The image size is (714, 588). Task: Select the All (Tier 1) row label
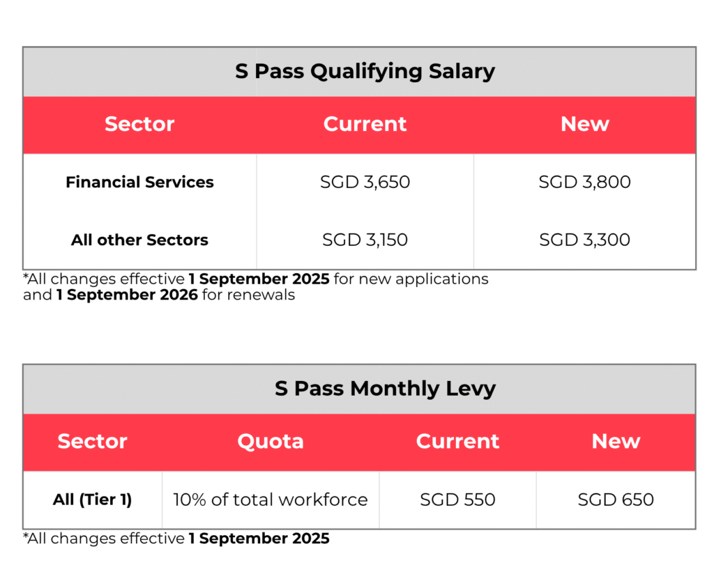pyautogui.click(x=93, y=500)
